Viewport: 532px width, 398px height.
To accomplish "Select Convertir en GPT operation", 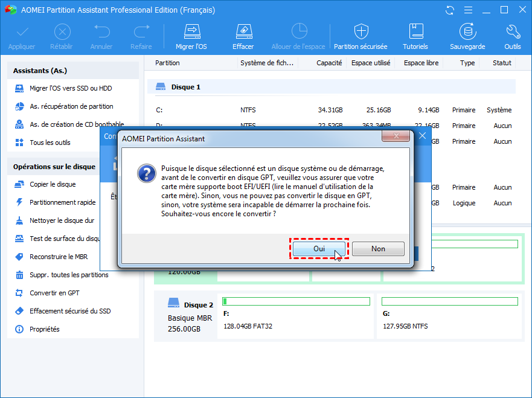I will [x=54, y=293].
